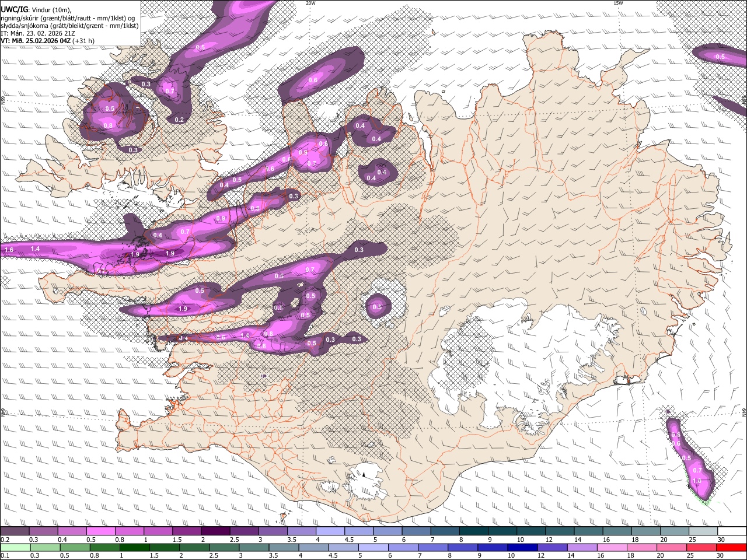Image resolution: width=747 pixels, height=560 pixels.
Task: Click the bottom legend swatch between 10 and 12
Action: pyautogui.click(x=522, y=547)
